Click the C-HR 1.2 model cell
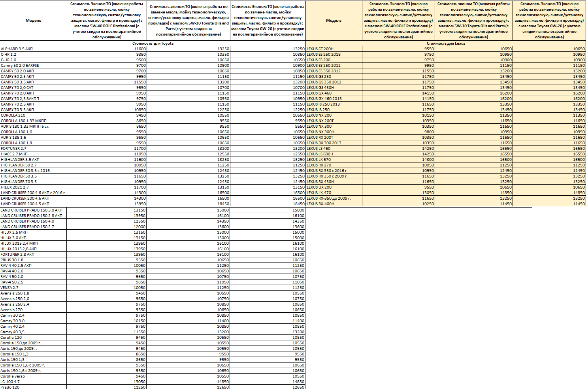 34,55
